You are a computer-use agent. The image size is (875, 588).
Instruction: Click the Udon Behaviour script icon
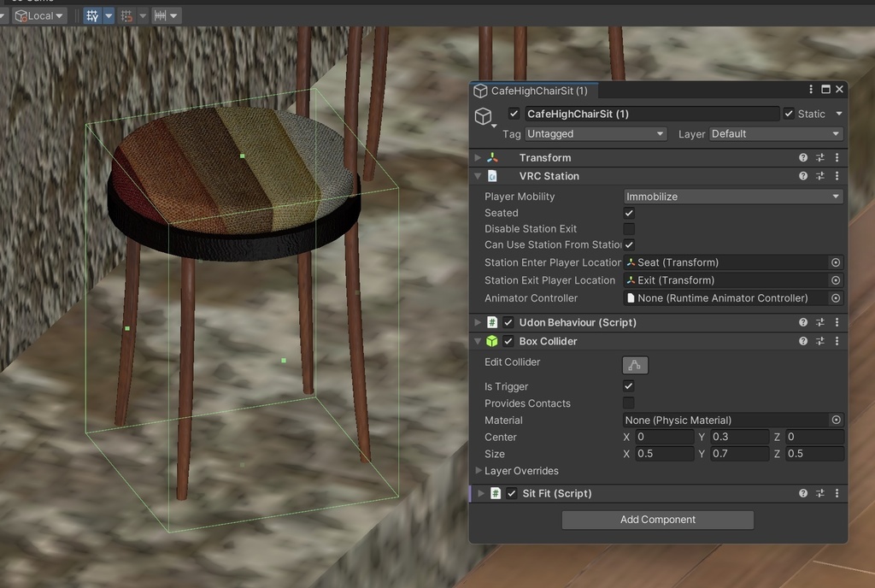pos(490,322)
